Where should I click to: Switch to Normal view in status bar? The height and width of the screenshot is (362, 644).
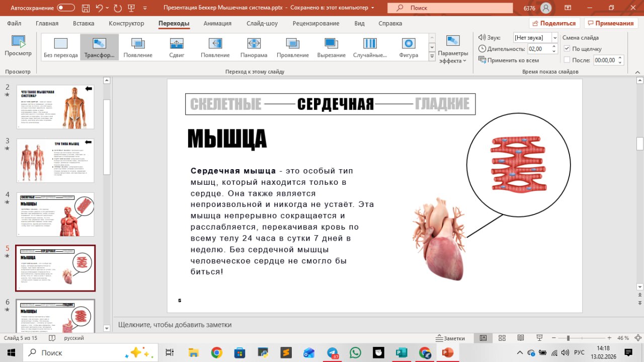483,338
